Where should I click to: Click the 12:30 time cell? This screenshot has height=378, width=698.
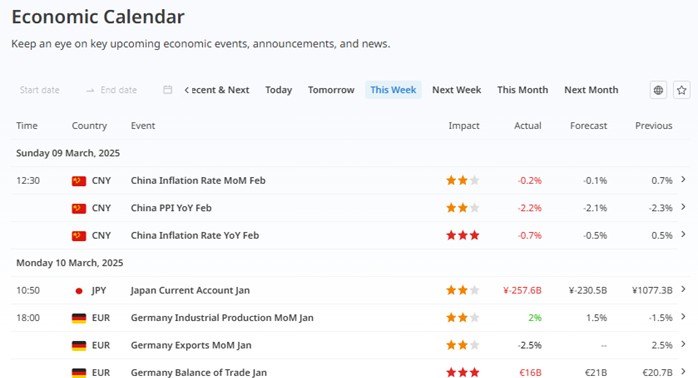pos(28,181)
